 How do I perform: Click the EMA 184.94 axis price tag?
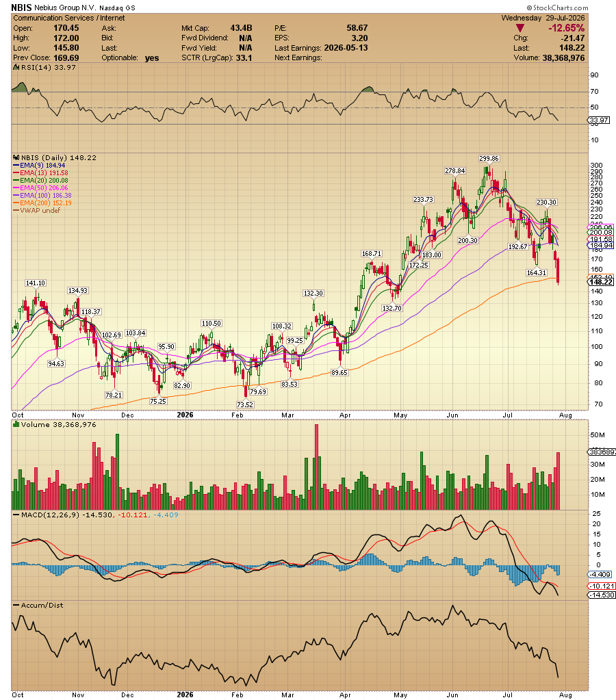coord(601,245)
